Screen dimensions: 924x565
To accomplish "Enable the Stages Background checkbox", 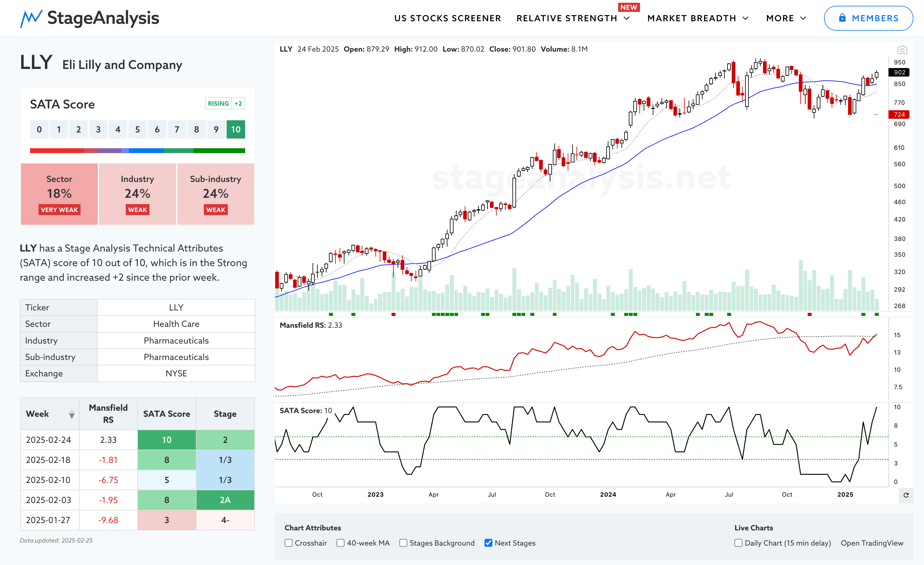I will [403, 543].
